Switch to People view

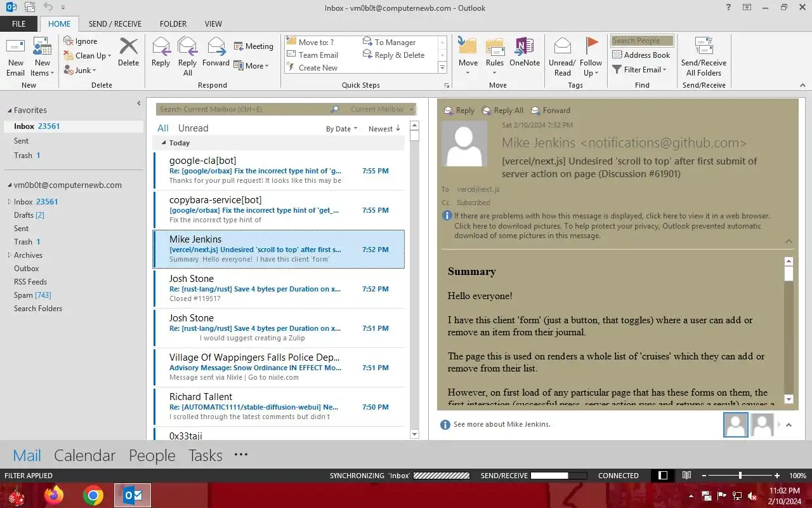[152, 455]
